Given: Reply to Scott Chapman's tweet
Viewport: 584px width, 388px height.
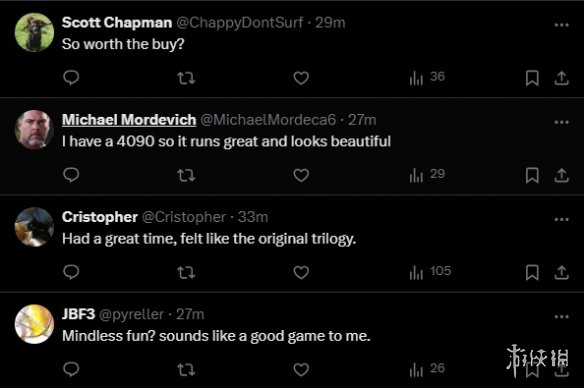Looking at the screenshot, I should tap(71, 78).
